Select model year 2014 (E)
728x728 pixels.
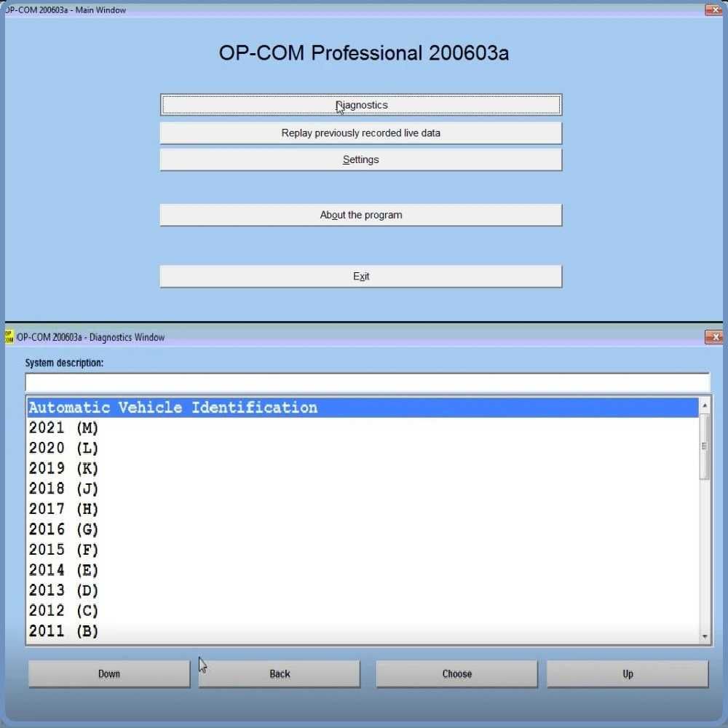[x=363, y=571]
